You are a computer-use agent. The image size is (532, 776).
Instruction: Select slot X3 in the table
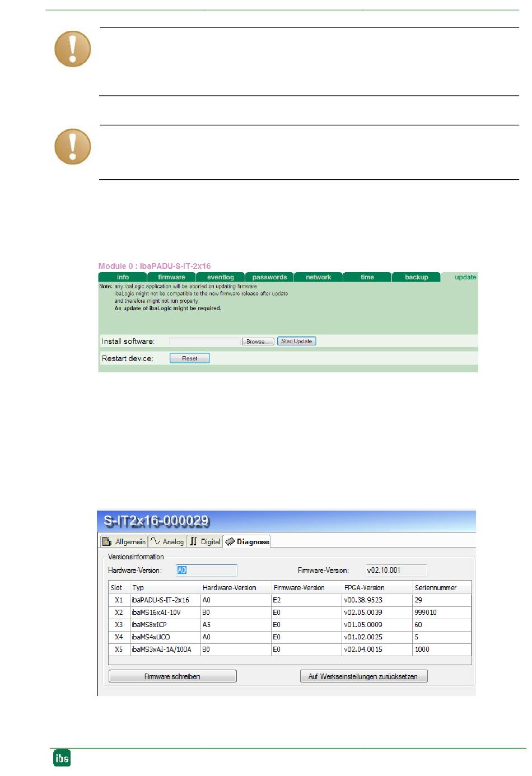pyautogui.click(x=119, y=624)
